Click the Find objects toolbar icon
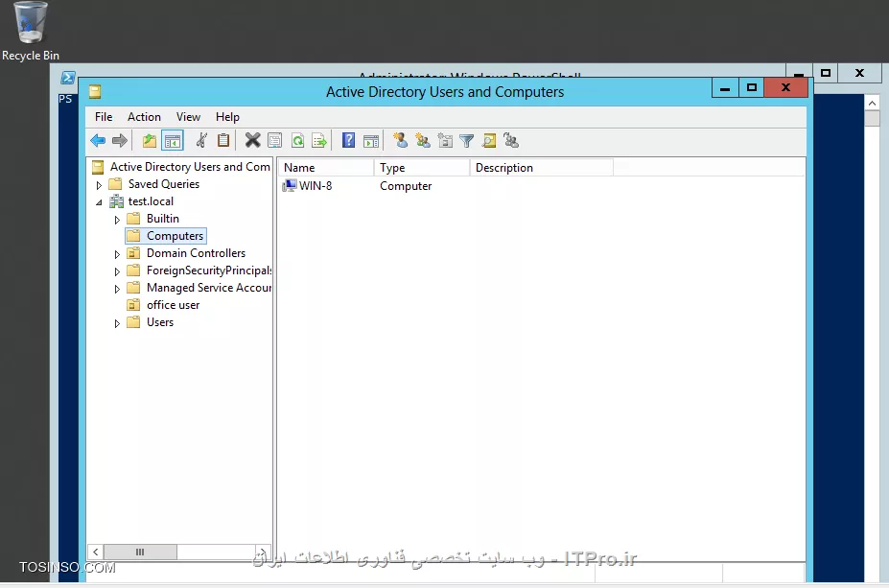The height and width of the screenshot is (588, 889). click(489, 140)
